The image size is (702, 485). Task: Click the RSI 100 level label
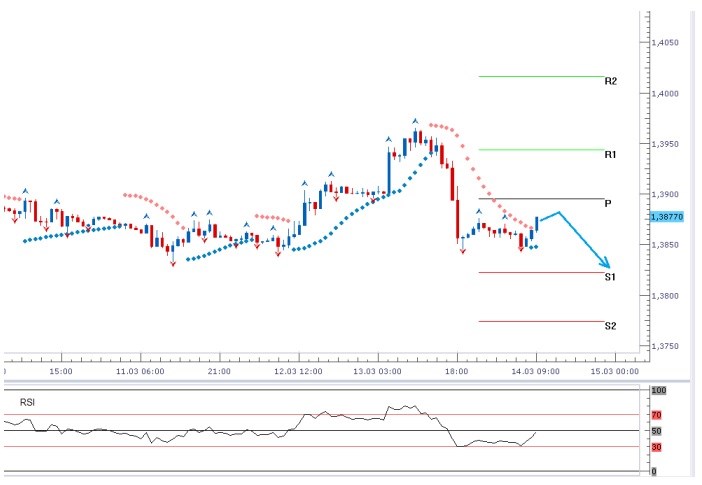(x=659, y=391)
